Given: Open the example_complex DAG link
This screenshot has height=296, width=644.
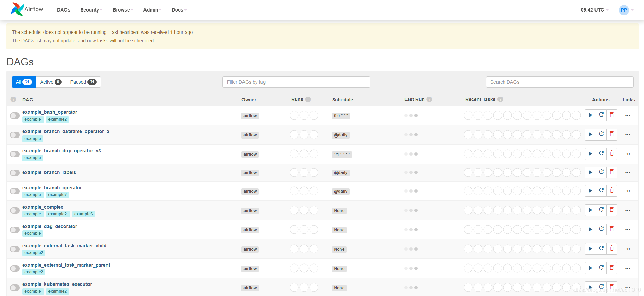Looking at the screenshot, I should coord(43,207).
